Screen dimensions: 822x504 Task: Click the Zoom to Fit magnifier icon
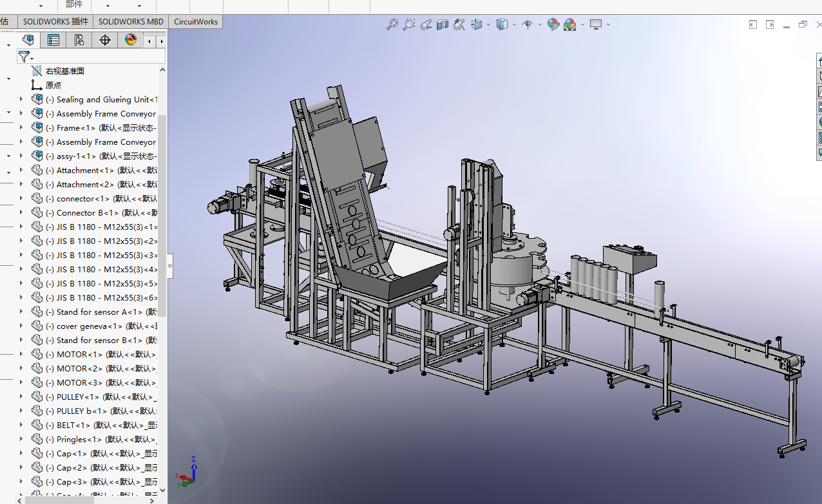click(x=392, y=24)
